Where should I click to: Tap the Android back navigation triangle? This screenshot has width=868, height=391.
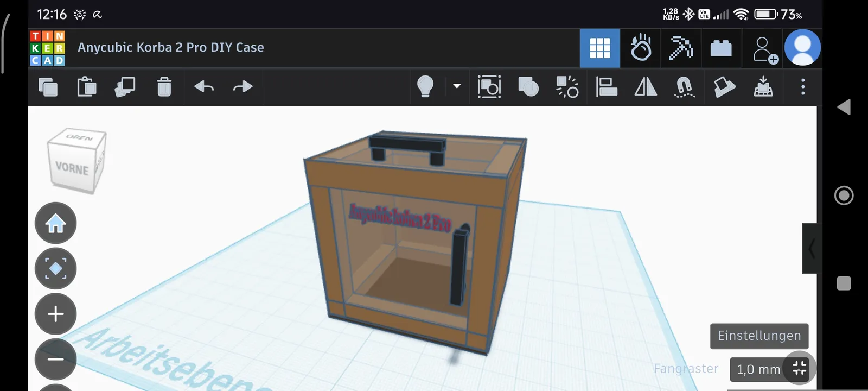pyautogui.click(x=844, y=107)
